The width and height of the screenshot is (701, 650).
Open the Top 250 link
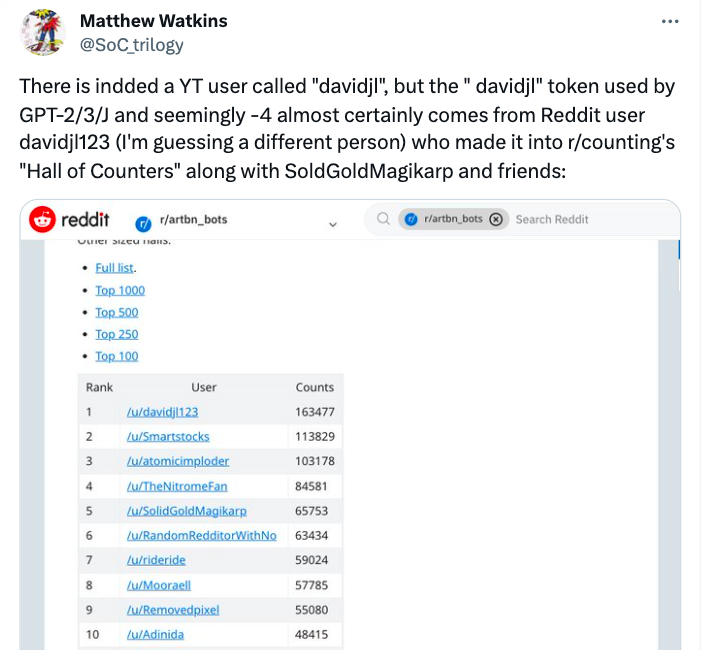117,334
